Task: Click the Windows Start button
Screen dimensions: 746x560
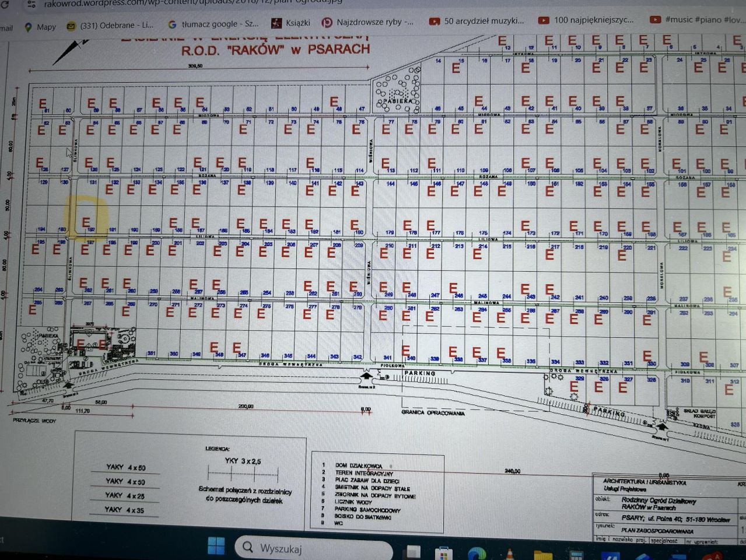Action: (216, 546)
